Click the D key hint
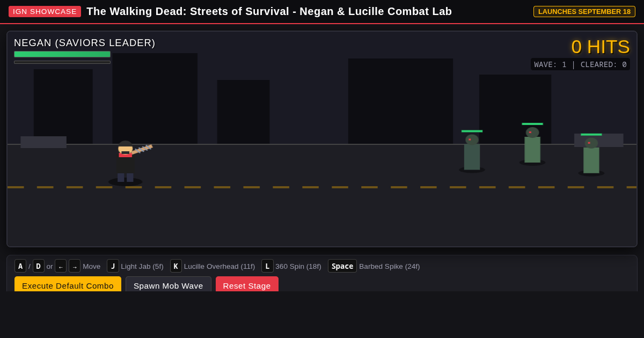The height and width of the screenshot is (338, 644). coord(39,266)
